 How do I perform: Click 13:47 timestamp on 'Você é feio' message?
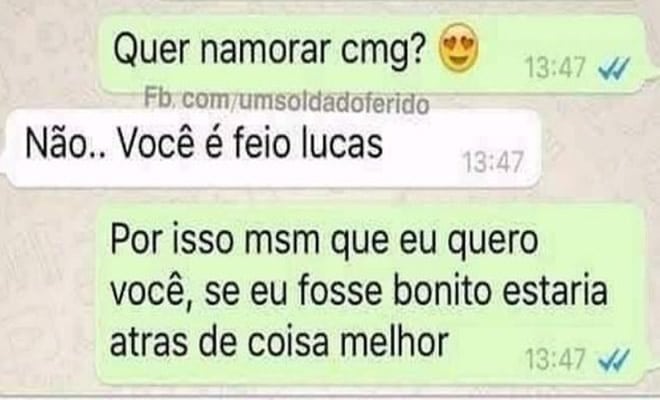(x=493, y=162)
